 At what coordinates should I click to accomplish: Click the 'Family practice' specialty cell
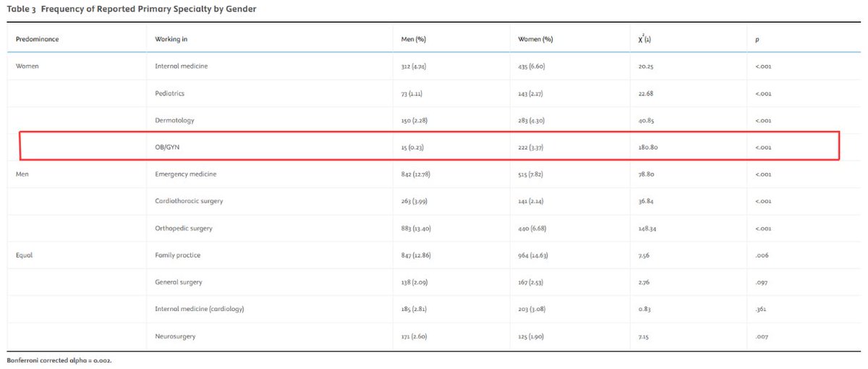178,255
